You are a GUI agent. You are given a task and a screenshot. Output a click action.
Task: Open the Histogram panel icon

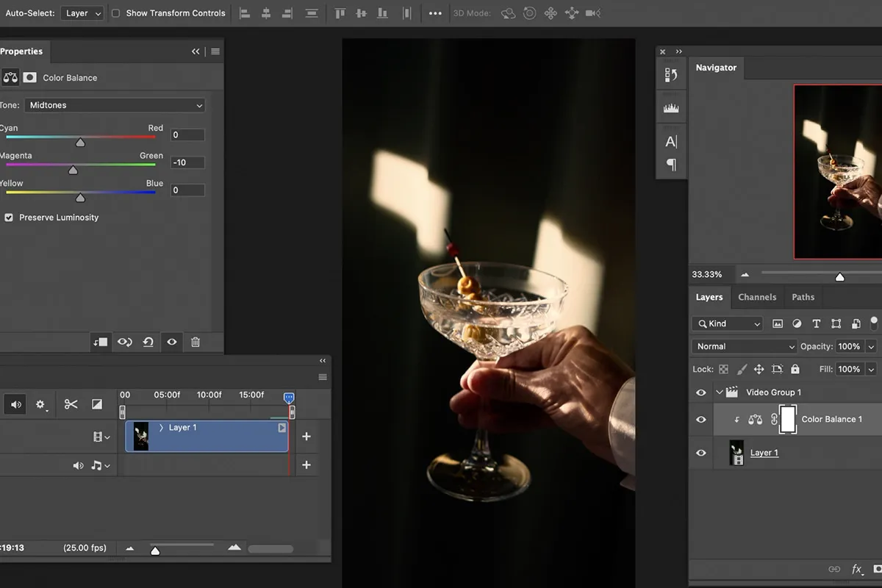670,108
